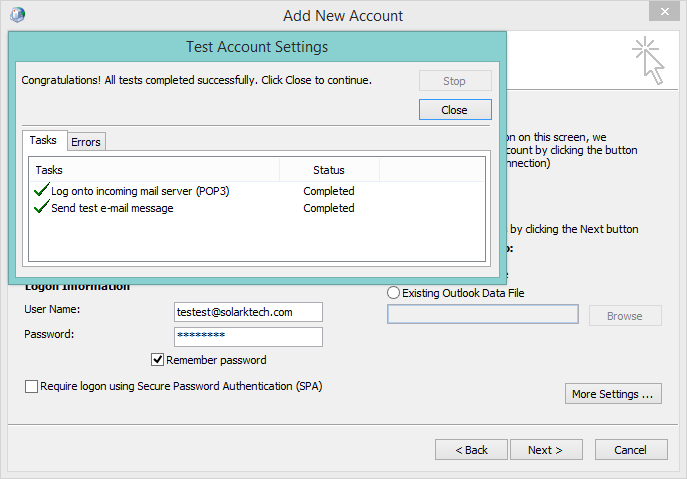Click the green checkmark beside Log onto incoming mail server
This screenshot has width=687, height=479.
[41, 190]
